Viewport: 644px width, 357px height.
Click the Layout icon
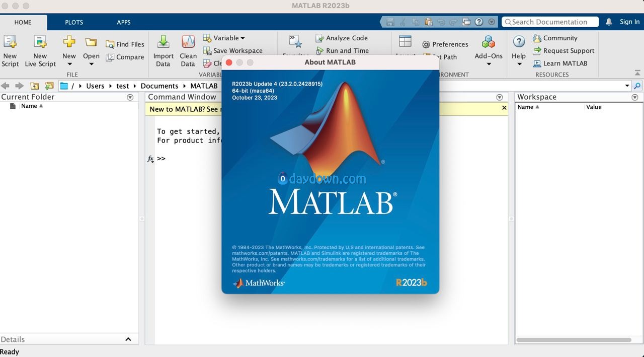pyautogui.click(x=405, y=41)
